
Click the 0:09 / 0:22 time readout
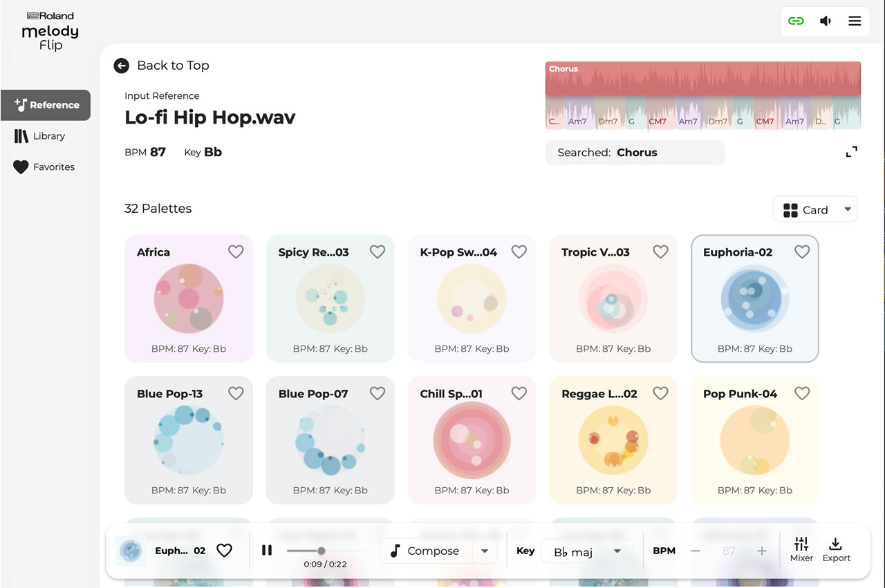pos(325,565)
